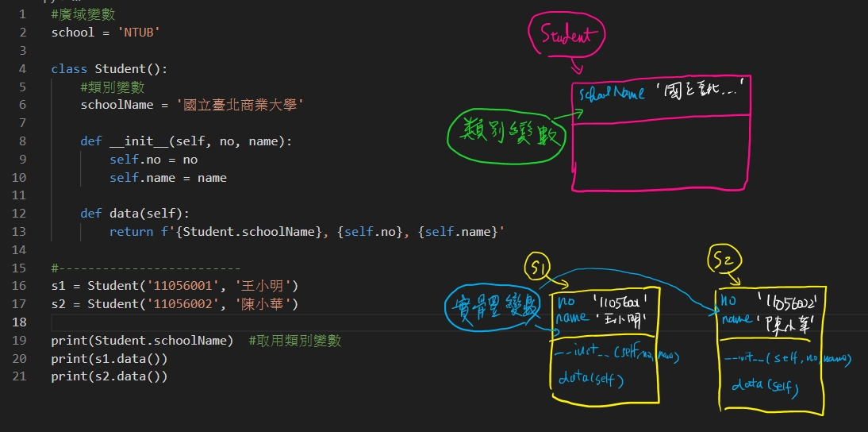
Task: Click the self.name assignment on line 10
Action: [167, 178]
